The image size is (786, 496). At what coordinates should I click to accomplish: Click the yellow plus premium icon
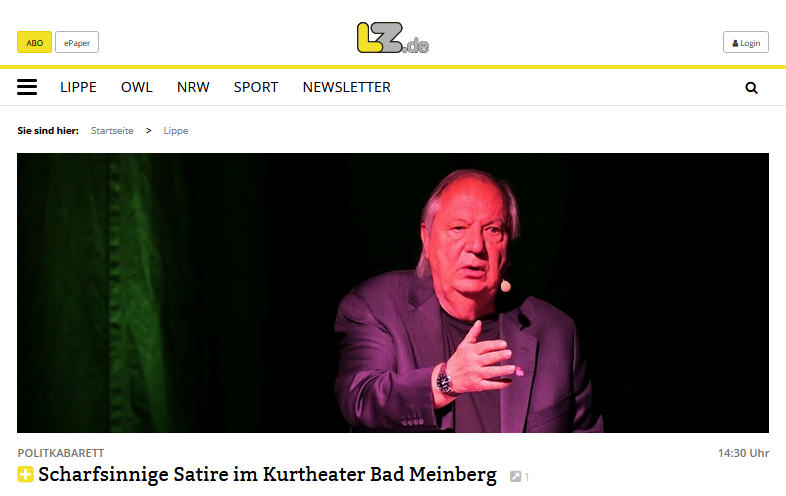26,474
